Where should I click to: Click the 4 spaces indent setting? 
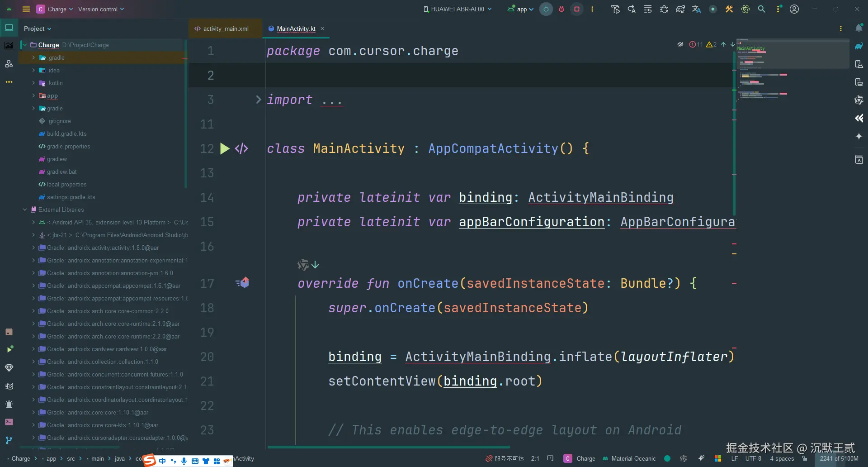click(x=782, y=458)
